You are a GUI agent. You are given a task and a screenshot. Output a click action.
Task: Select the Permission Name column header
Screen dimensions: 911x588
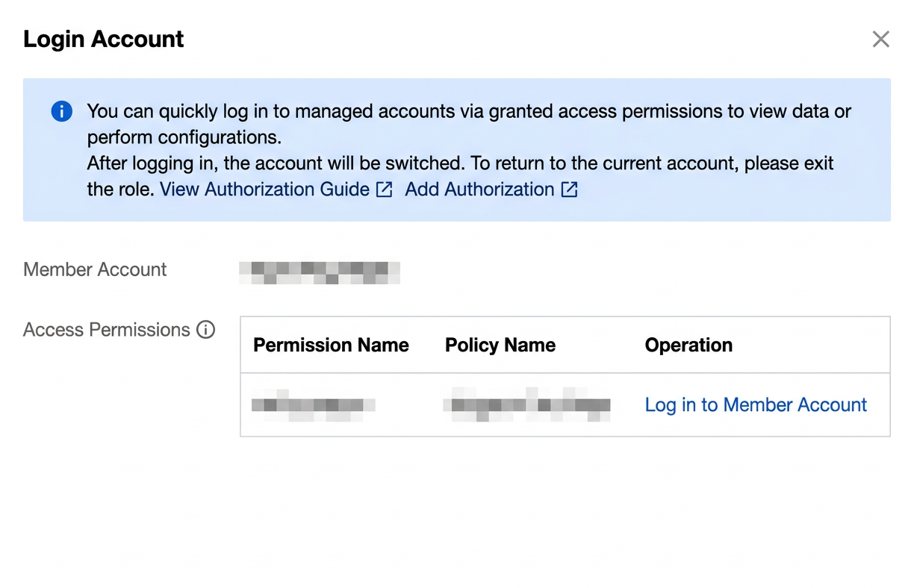click(x=331, y=345)
